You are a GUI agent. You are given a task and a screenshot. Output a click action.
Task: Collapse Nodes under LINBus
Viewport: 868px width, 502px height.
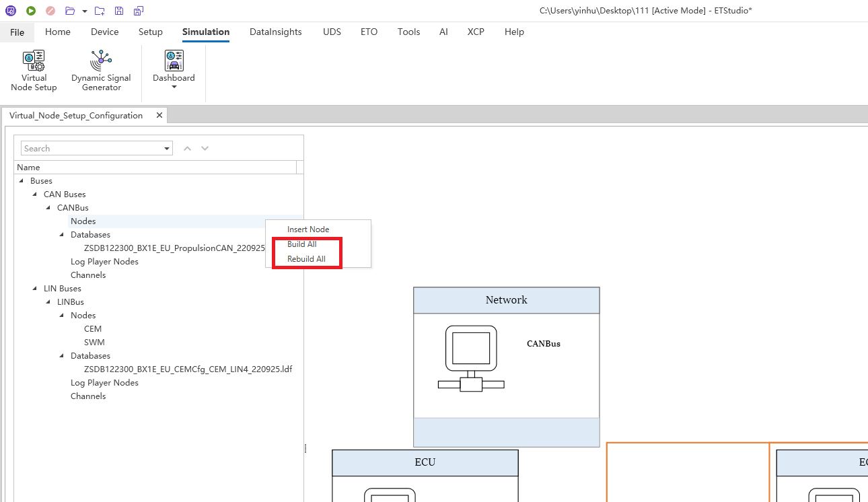[x=62, y=316]
